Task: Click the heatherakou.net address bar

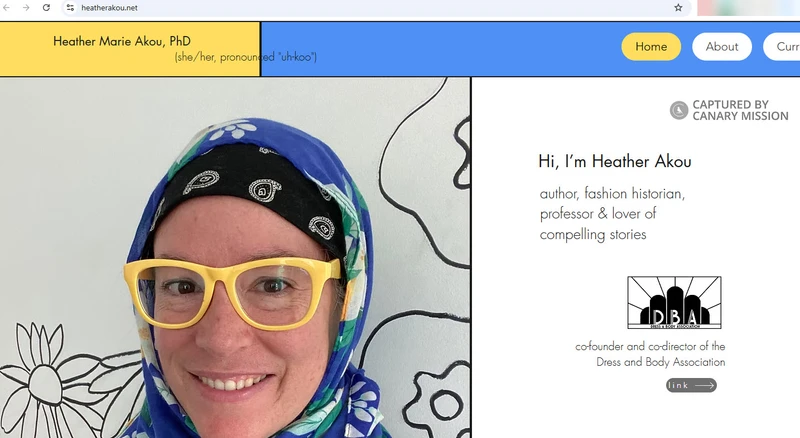Action: 300,7
